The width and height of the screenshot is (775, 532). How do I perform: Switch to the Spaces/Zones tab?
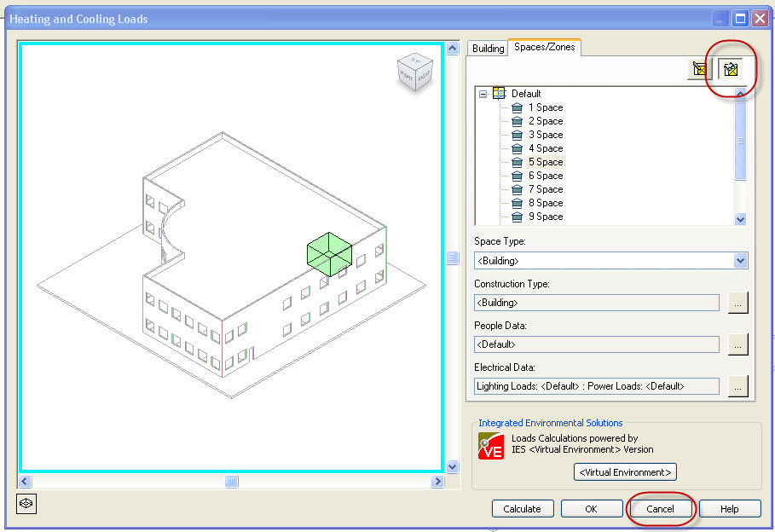click(x=544, y=47)
